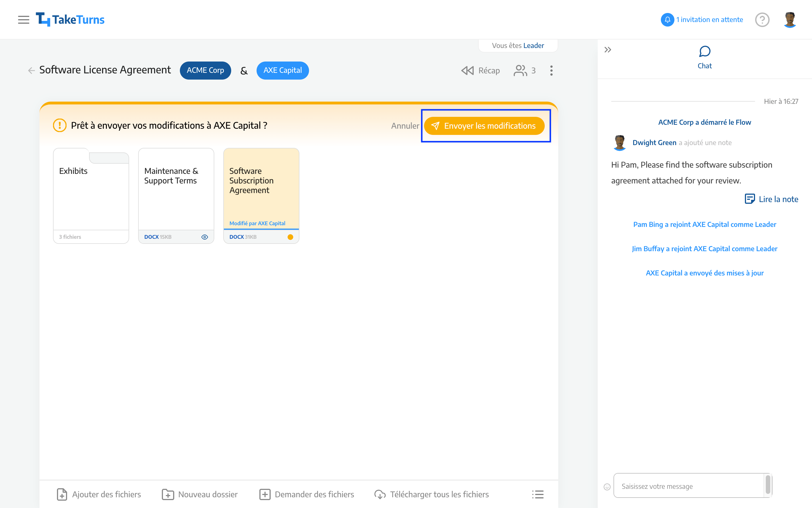Switch to the Chat tab

(x=705, y=58)
